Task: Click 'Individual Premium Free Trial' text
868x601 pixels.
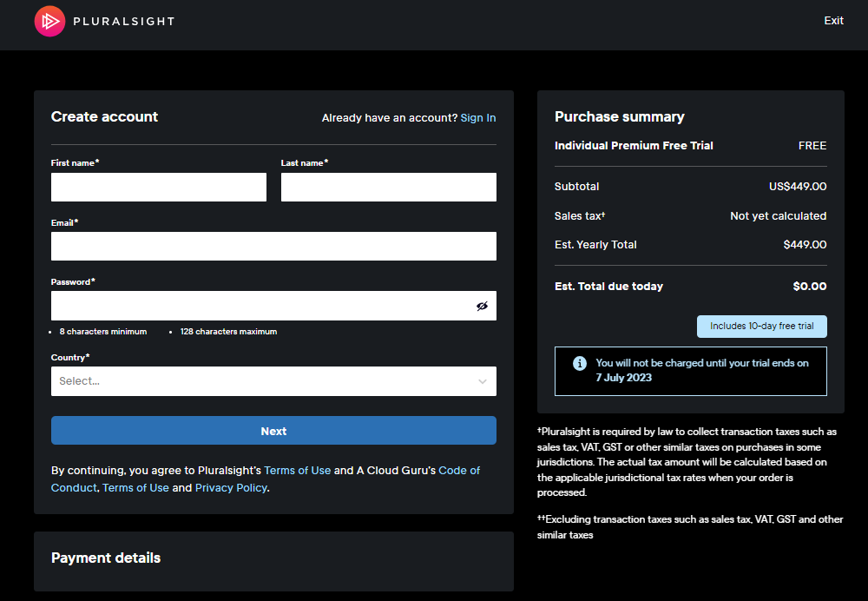Action: (634, 146)
